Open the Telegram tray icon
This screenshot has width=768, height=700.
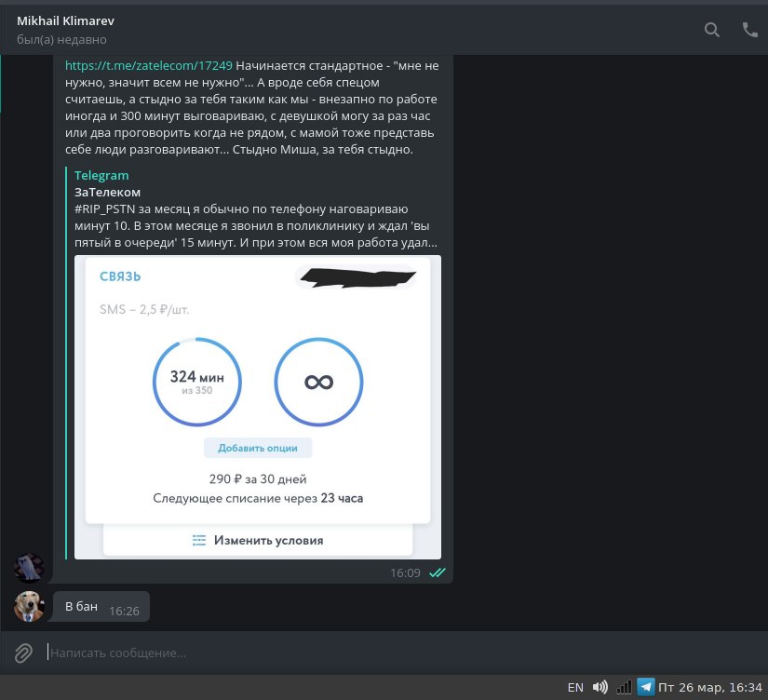point(645,687)
